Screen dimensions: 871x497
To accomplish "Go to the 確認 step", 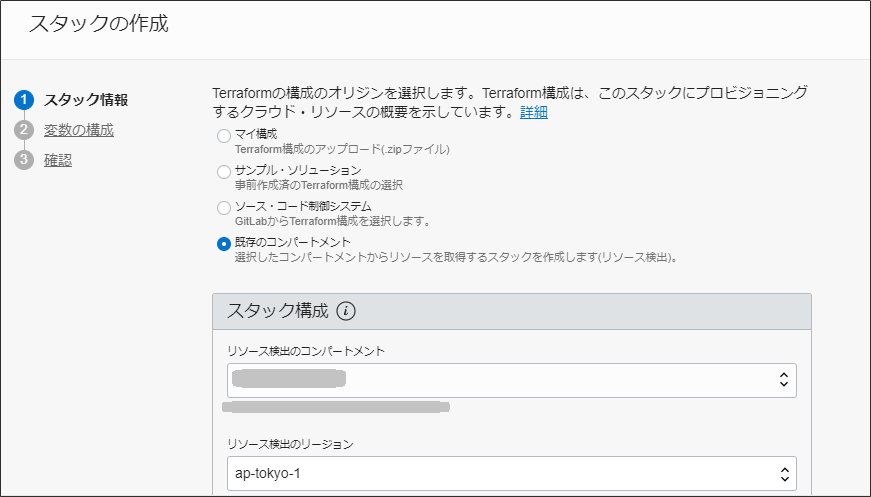I will tap(58, 160).
